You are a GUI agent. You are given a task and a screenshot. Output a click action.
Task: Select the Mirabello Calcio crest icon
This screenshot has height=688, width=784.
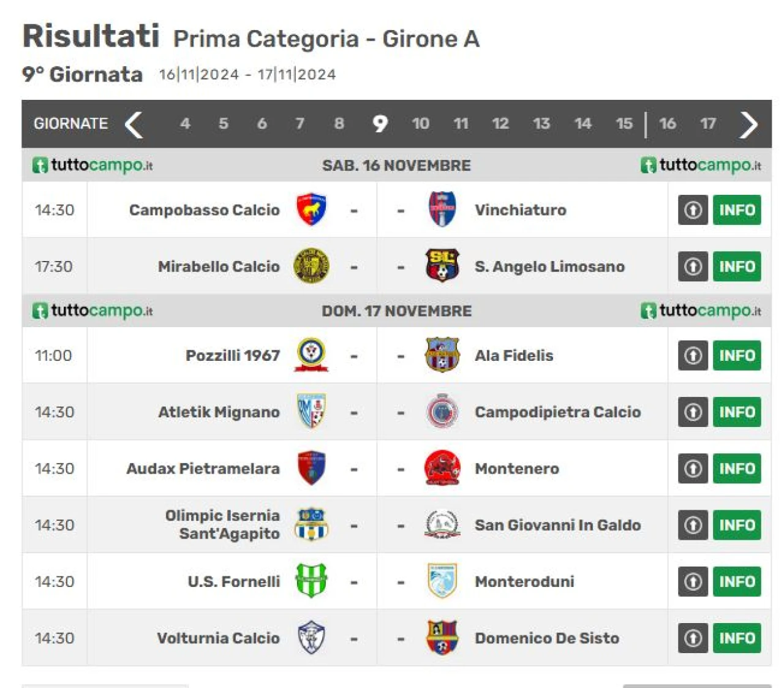[x=311, y=266]
